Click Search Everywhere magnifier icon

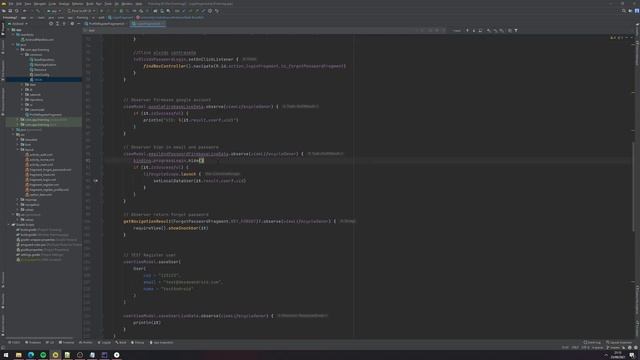624,11
